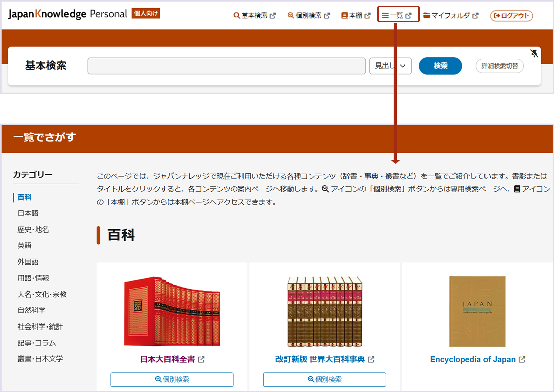
Task: Click the folder icon next to マイフォルダ
Action: tap(427, 15)
